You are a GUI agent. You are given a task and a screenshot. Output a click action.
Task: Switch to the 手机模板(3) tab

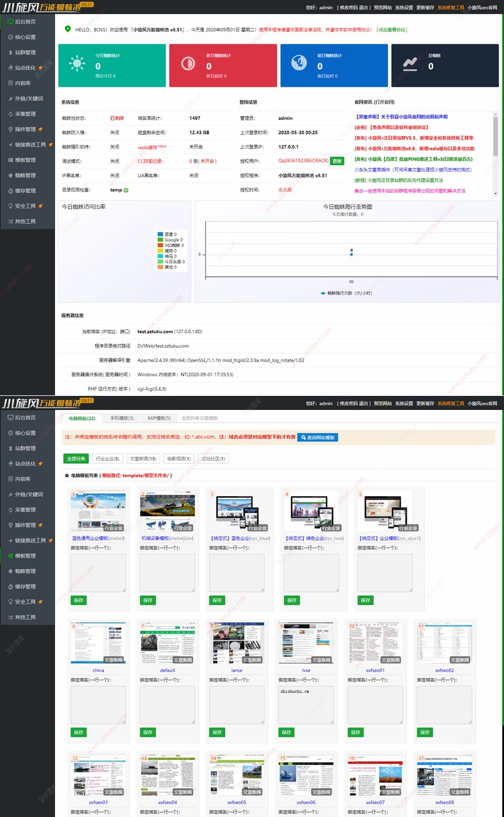122,418
